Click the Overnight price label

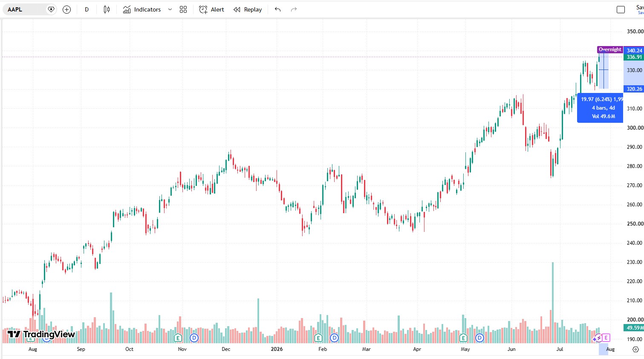(610, 49)
